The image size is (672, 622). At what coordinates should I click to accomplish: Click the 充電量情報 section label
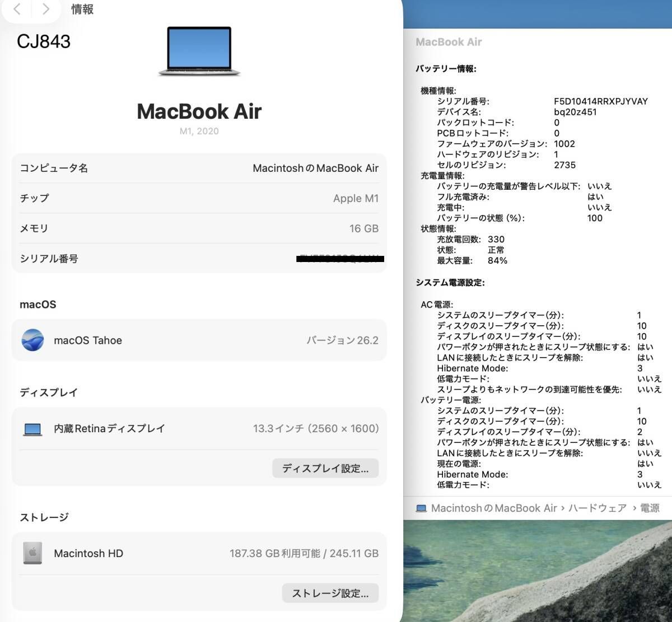[x=442, y=176]
